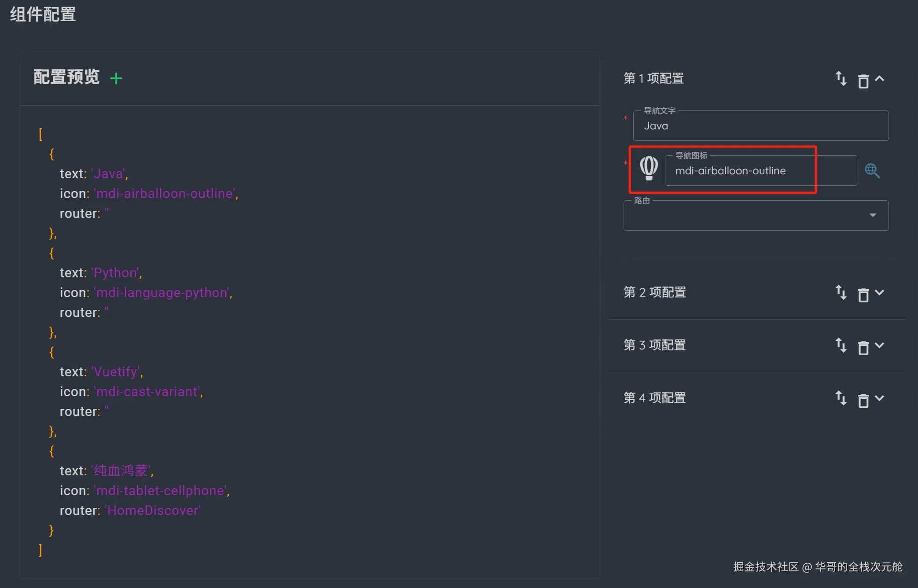This screenshot has height=588, width=918.
Task: Open the 路由 dropdown
Action: click(756, 216)
